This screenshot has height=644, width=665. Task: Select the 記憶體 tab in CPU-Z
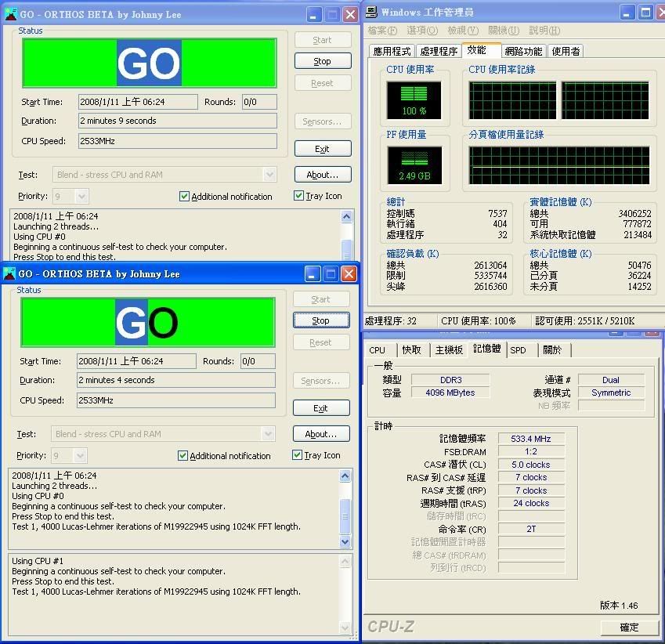[486, 349]
